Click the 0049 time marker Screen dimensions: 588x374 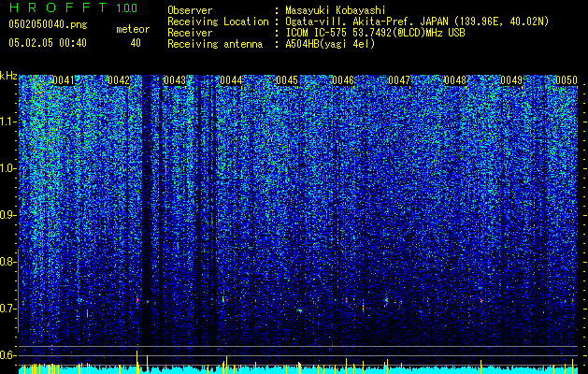tap(511, 80)
